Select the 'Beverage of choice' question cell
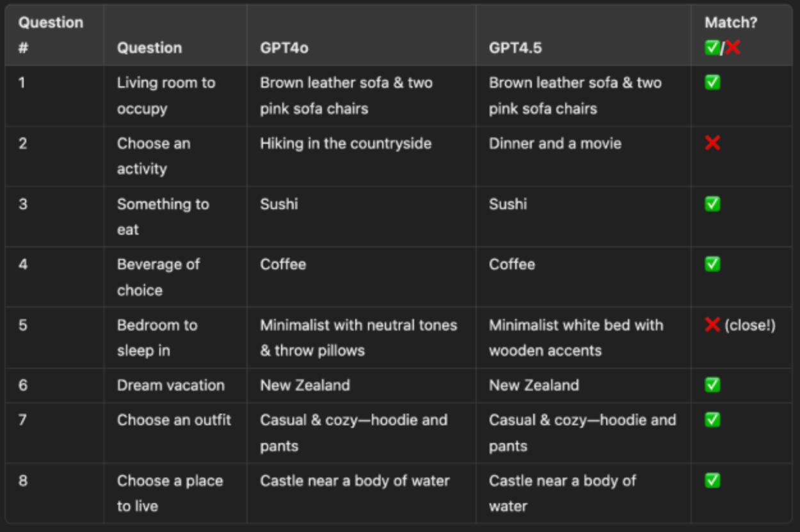800x532 pixels. coord(158,277)
